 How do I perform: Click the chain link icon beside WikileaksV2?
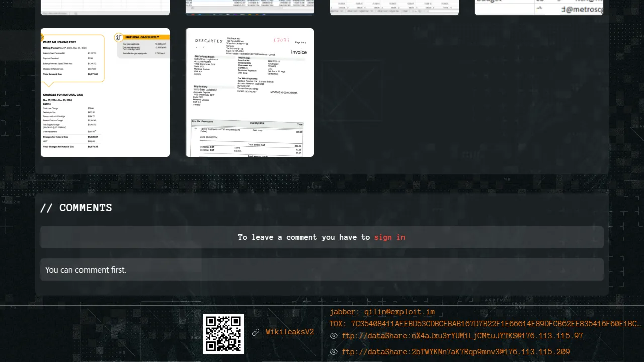(x=256, y=332)
